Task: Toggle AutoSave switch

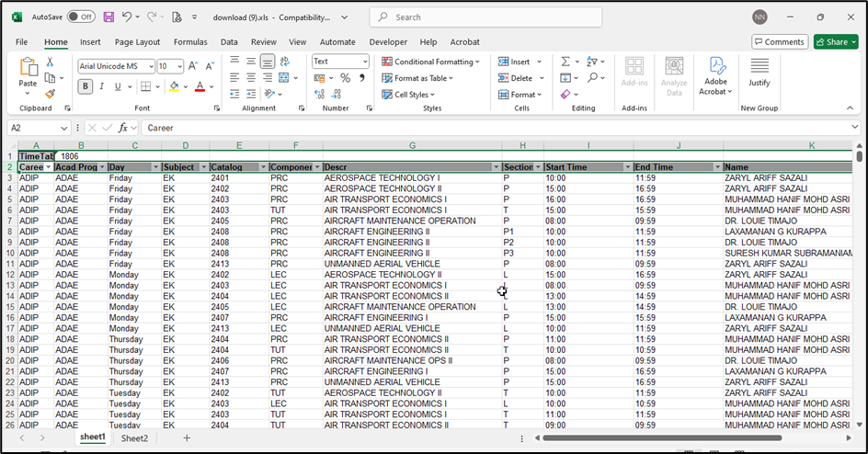Action: coord(81,17)
